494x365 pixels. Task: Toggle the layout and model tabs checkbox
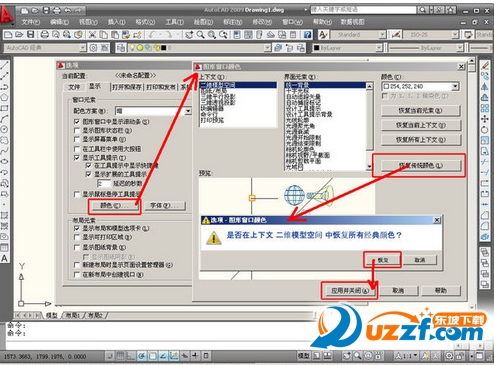(77, 228)
